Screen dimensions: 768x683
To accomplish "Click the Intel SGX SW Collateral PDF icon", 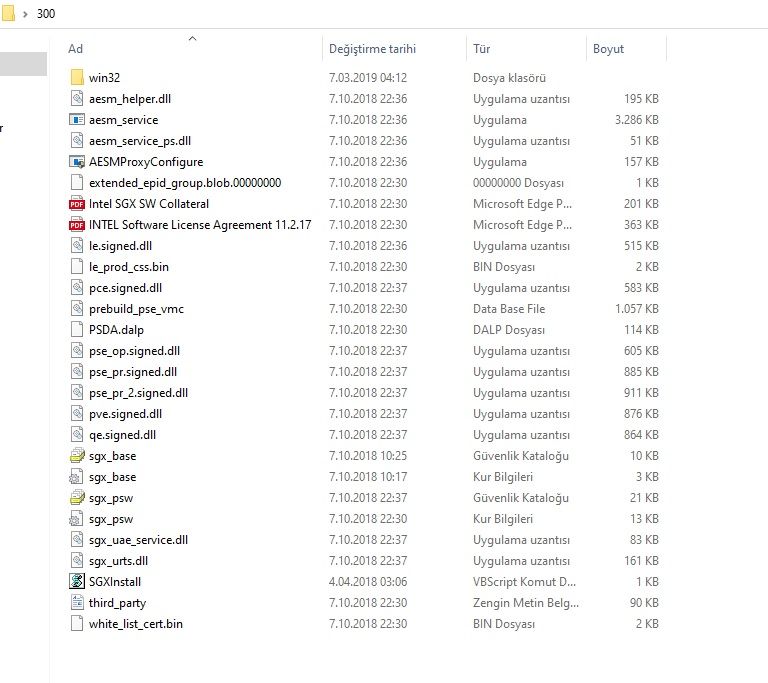I will click(x=77, y=204).
